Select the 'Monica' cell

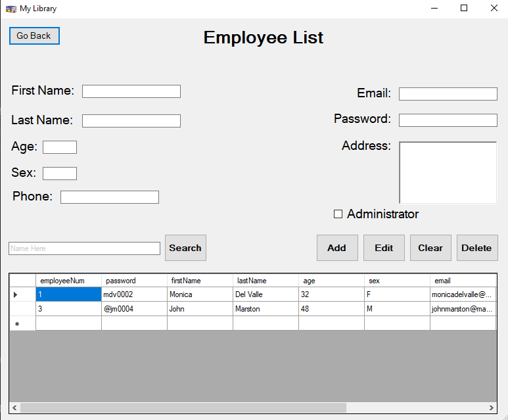coord(200,294)
